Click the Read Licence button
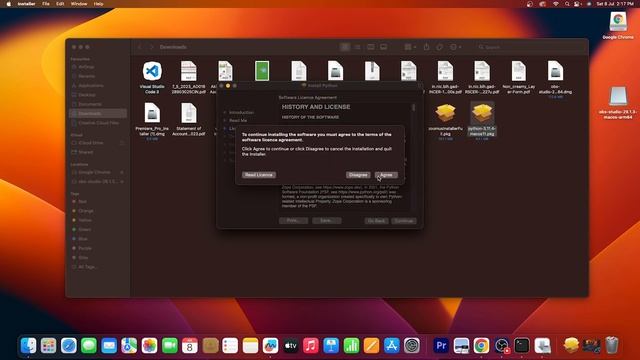This screenshot has height=360, width=640. click(x=259, y=175)
